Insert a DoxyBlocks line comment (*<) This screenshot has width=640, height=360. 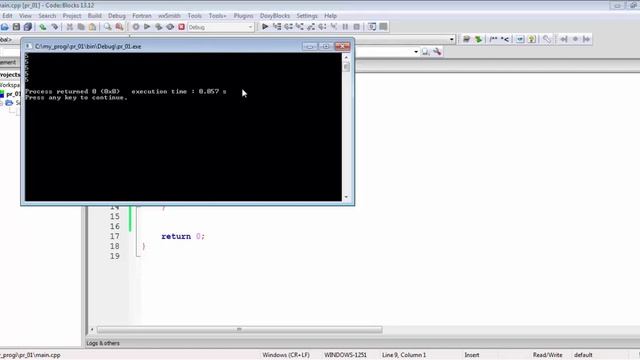tap(505, 39)
